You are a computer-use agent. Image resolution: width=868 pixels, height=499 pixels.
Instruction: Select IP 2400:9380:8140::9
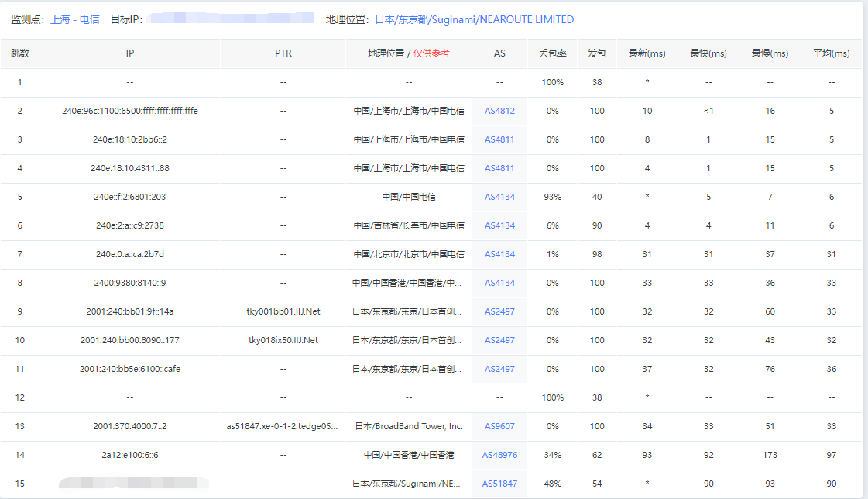click(129, 283)
